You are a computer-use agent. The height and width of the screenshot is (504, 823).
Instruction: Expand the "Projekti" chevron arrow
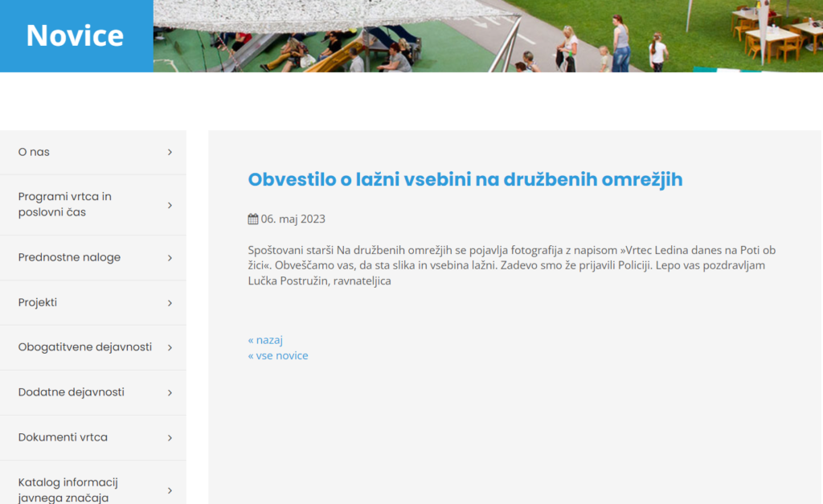tap(170, 302)
